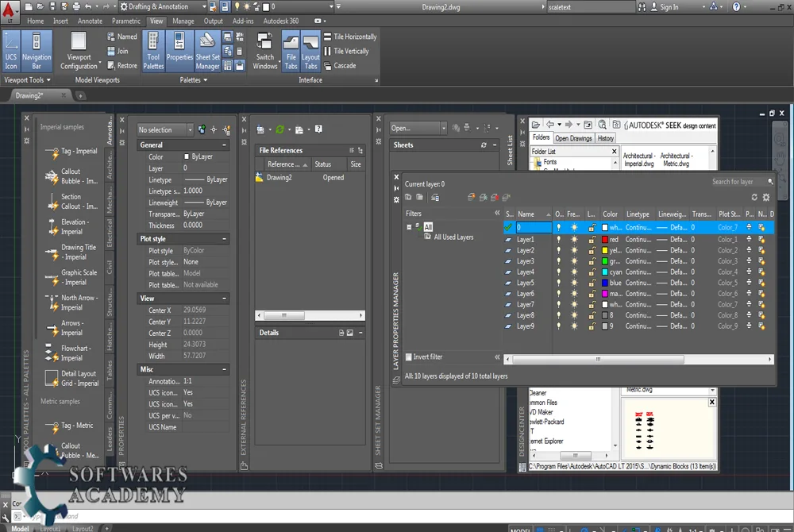
Task: Click Layer States Manager icon
Action: click(x=435, y=198)
